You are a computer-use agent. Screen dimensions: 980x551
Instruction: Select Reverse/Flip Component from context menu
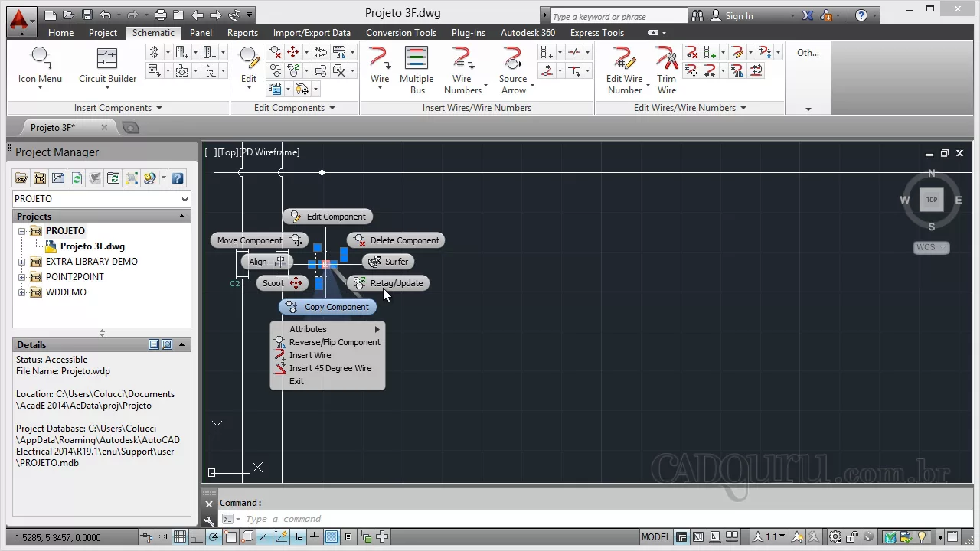pos(328,342)
